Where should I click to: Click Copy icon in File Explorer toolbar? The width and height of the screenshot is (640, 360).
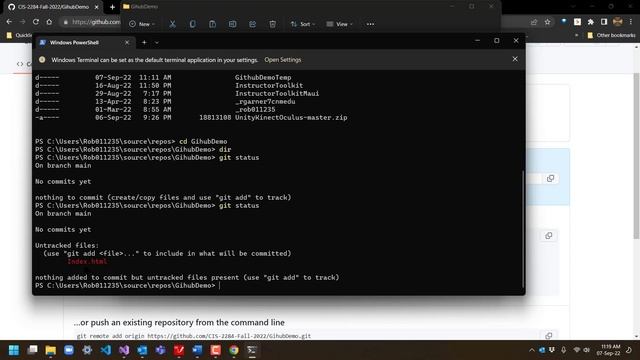192,24
